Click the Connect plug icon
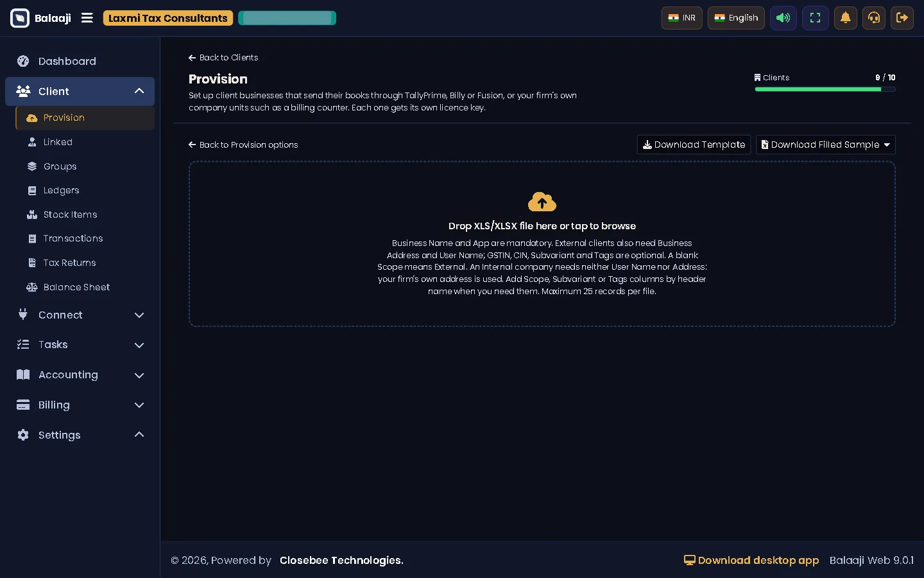 click(23, 315)
